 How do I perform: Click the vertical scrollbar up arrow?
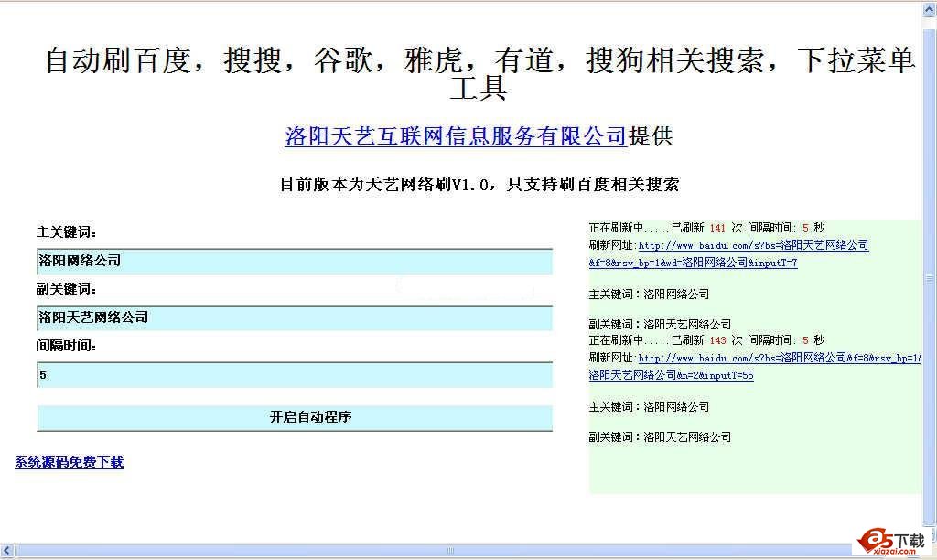(x=930, y=9)
